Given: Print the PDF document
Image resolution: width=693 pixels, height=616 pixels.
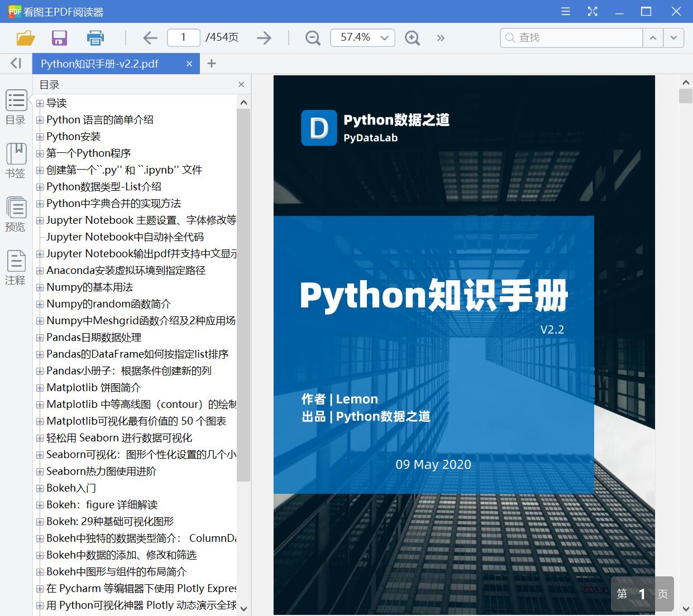Looking at the screenshot, I should coord(95,37).
